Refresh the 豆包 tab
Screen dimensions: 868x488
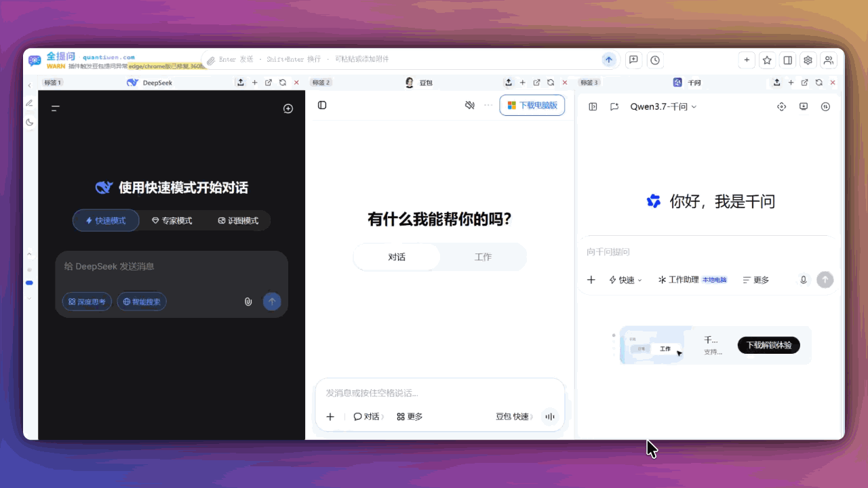[551, 83]
